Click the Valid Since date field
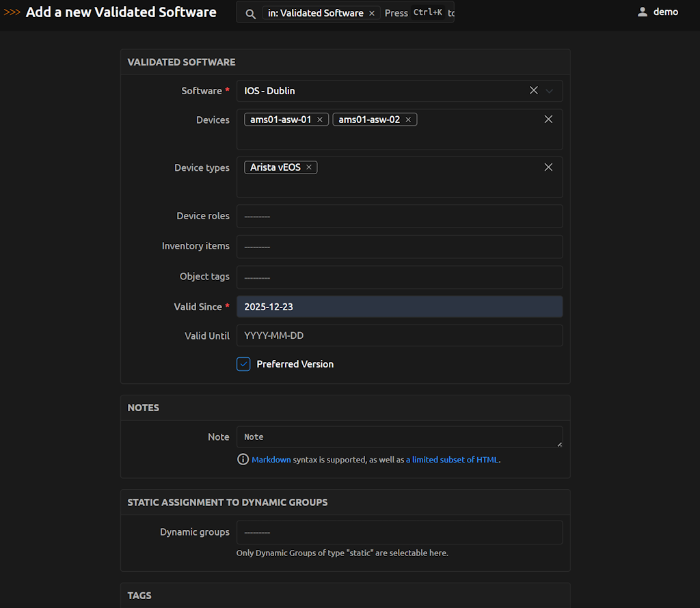The image size is (700, 608). point(399,307)
